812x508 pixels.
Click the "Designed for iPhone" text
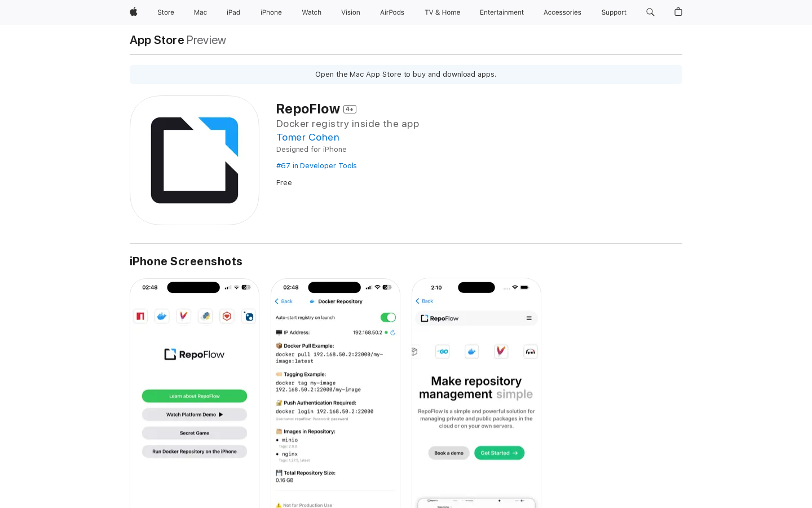pos(311,150)
